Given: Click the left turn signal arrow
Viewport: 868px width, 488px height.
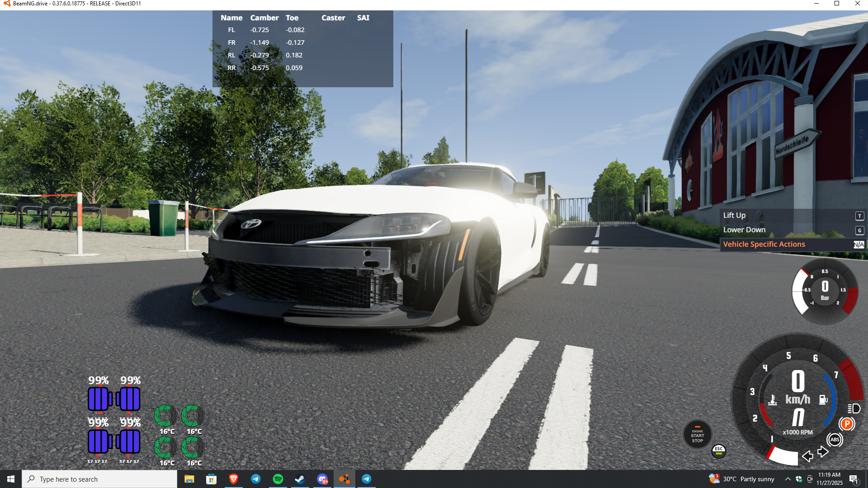Looking at the screenshot, I should (x=807, y=456).
